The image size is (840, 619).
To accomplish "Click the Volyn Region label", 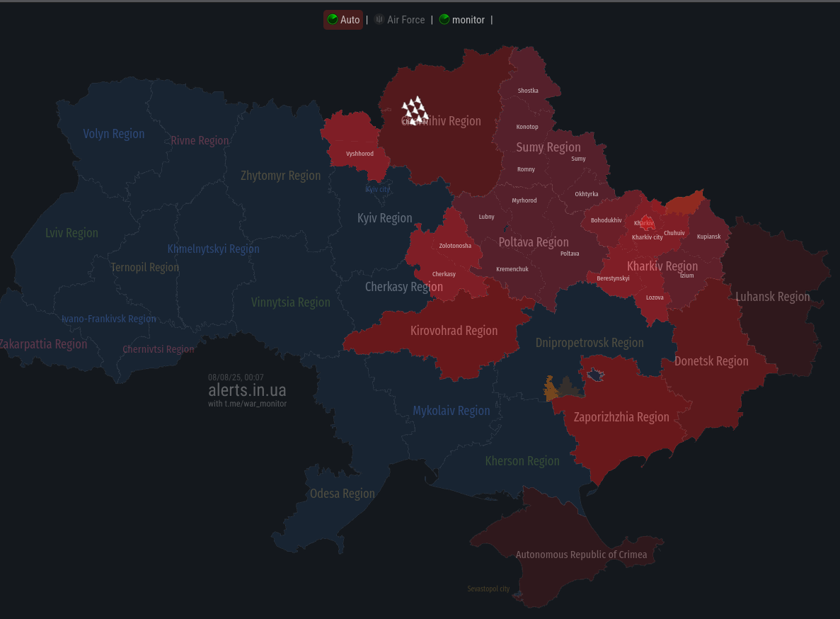I will (113, 133).
